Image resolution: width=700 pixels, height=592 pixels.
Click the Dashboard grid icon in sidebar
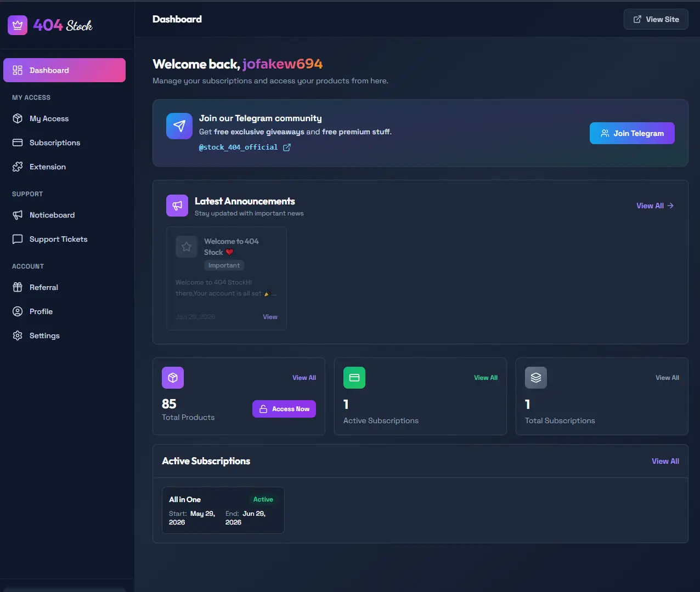click(x=18, y=70)
